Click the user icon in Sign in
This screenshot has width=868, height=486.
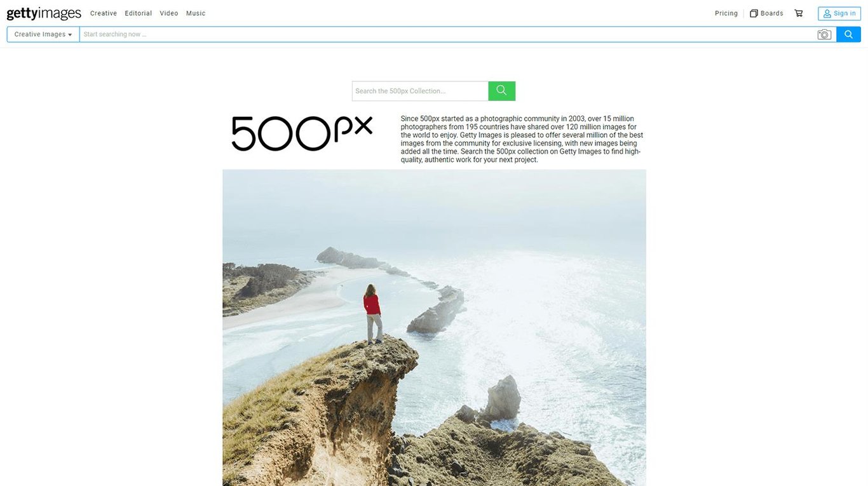click(827, 13)
